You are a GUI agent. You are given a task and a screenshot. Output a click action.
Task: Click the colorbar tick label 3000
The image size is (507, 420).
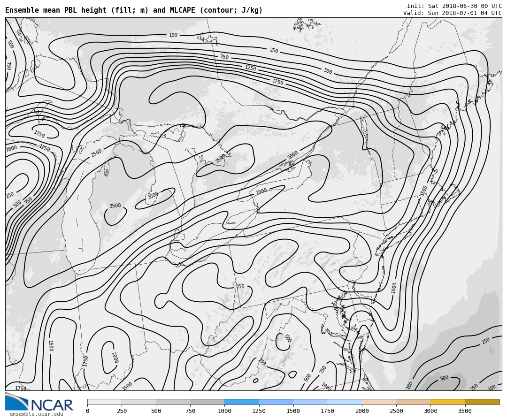click(x=430, y=411)
